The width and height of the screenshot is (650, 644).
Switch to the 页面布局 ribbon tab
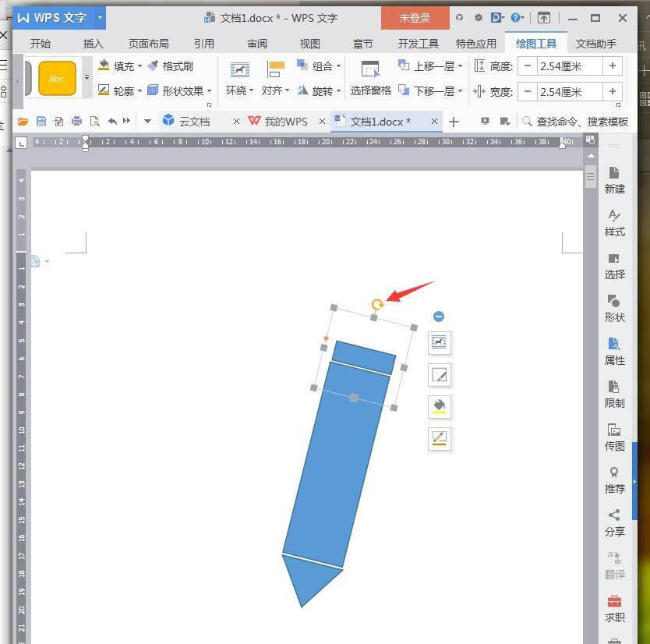tap(148, 44)
